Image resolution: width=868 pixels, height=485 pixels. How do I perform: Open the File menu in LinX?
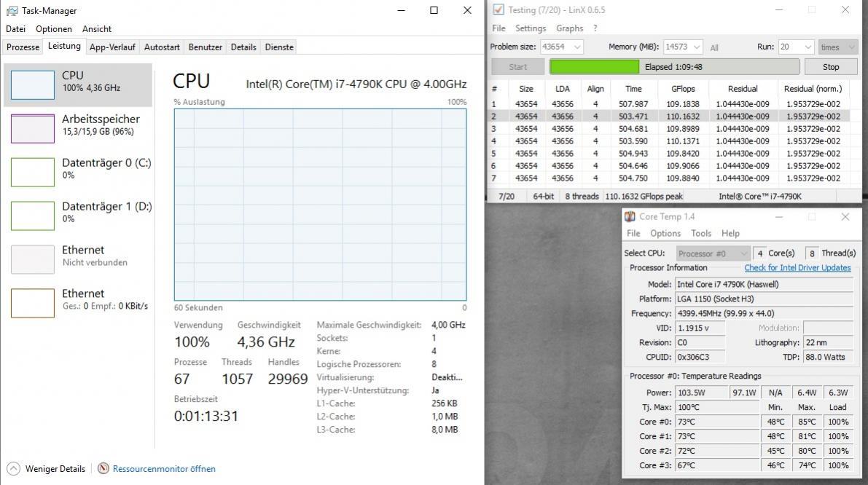[498, 28]
